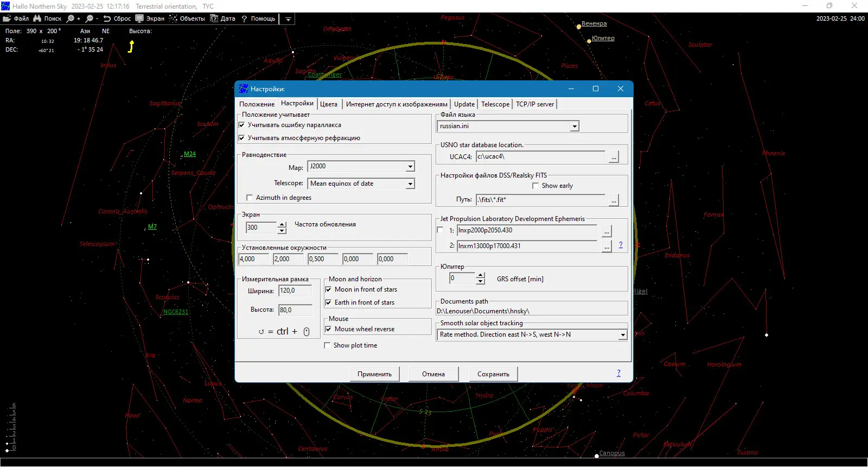Image resolution: width=868 pixels, height=467 pixels.
Task: Open language file russian.ini dropdown
Action: [x=575, y=127]
